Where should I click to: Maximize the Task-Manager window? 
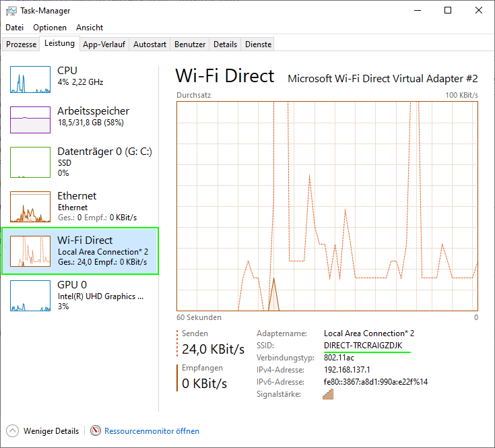point(448,10)
